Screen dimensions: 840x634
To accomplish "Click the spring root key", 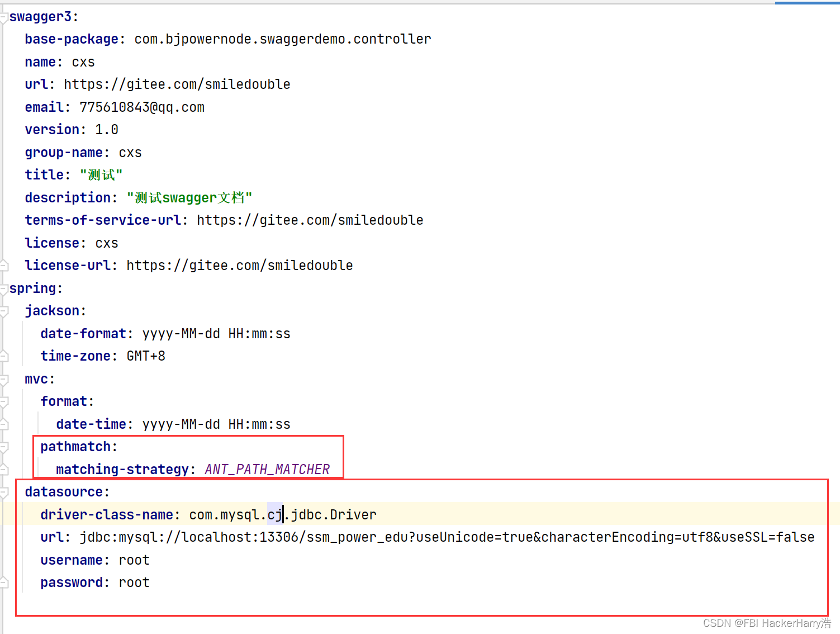I will point(32,288).
